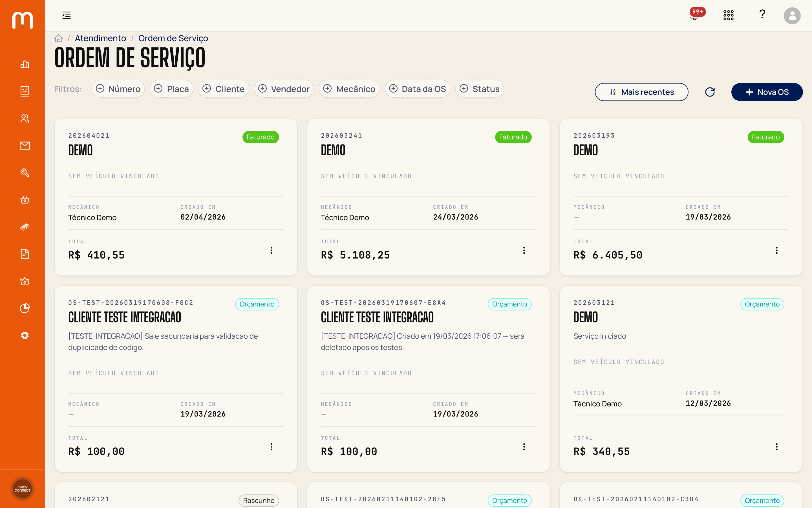
Task: Open the cash money icon in sidebar
Action: coord(25,227)
